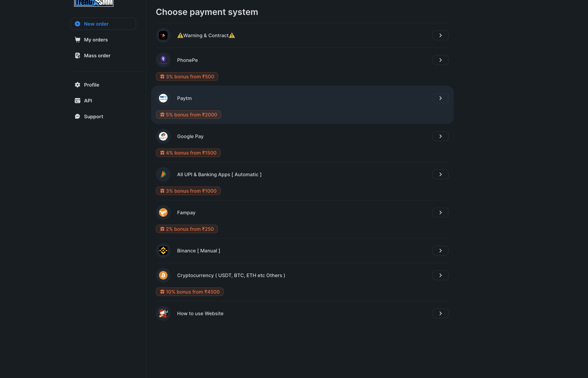The image size is (588, 378).
Task: Click the Binance logo icon
Action: click(163, 251)
